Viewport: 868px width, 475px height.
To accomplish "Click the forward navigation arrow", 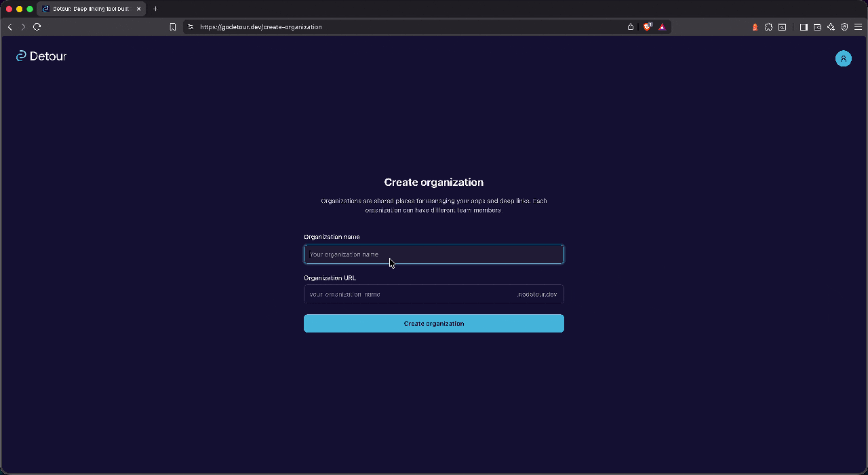I will coord(23,26).
